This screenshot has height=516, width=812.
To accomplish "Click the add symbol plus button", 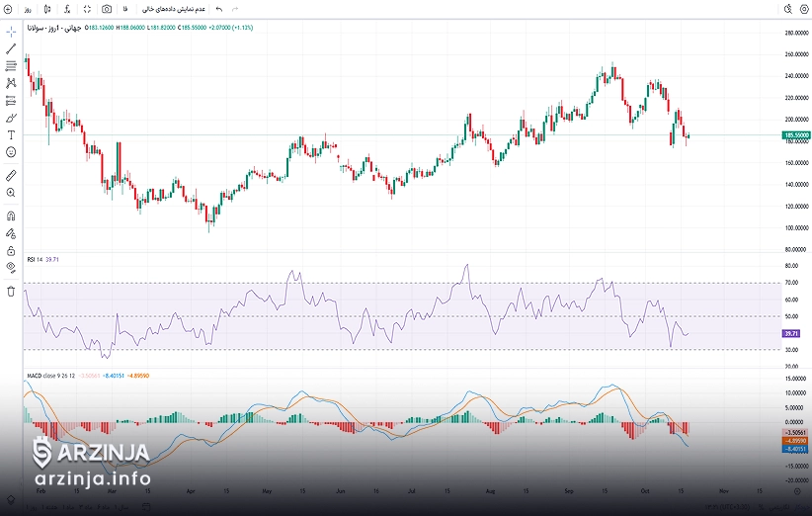I will 8,9.
